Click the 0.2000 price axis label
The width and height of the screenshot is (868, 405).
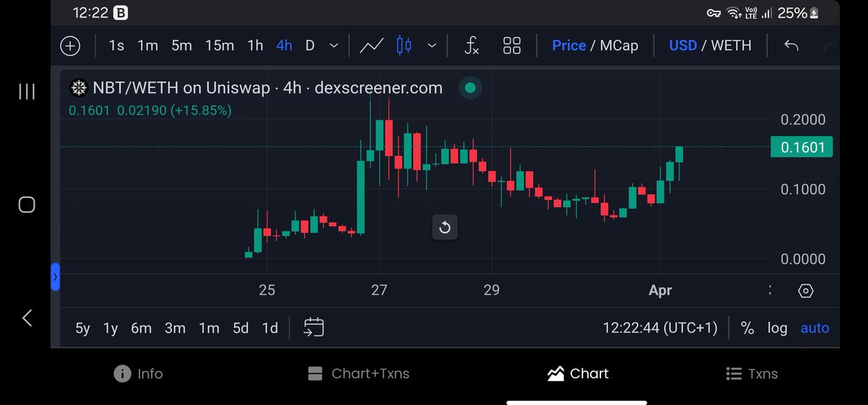[803, 120]
